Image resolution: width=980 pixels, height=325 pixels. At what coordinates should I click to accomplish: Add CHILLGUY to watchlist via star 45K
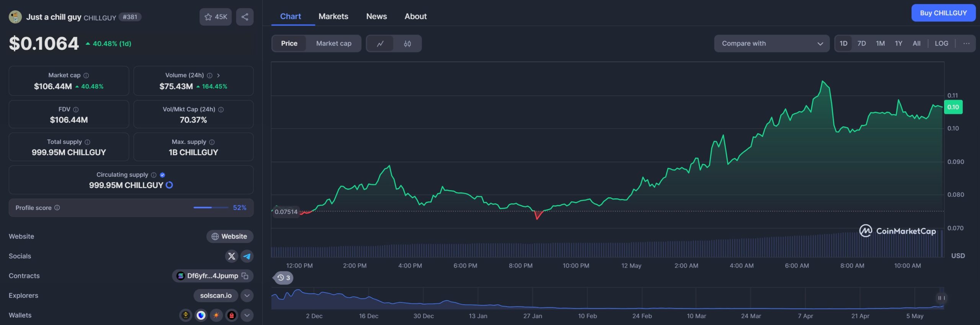[x=216, y=17]
